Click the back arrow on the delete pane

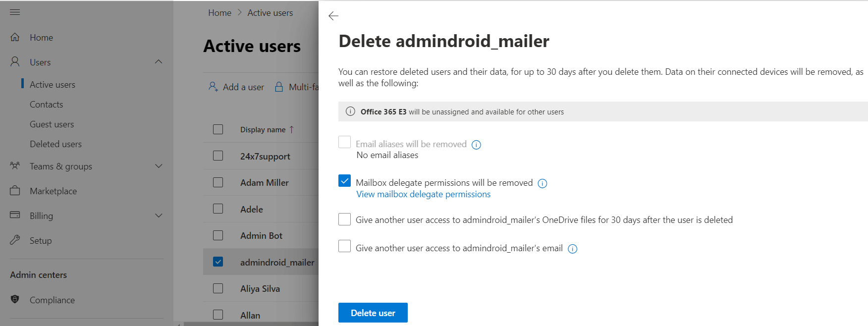[333, 16]
